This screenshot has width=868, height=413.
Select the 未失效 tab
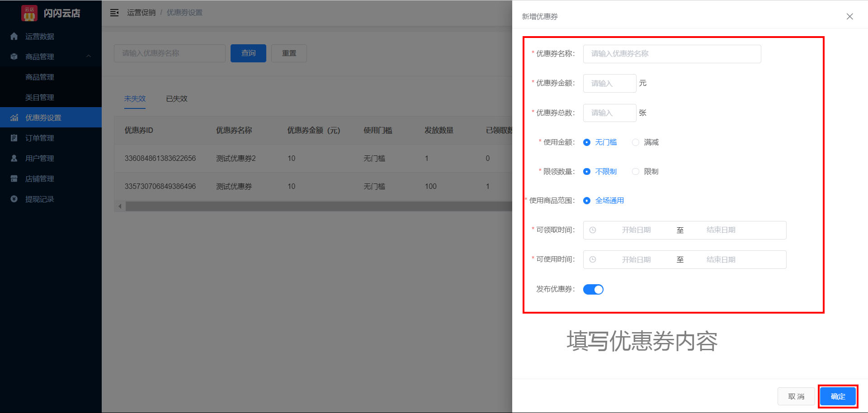135,99
